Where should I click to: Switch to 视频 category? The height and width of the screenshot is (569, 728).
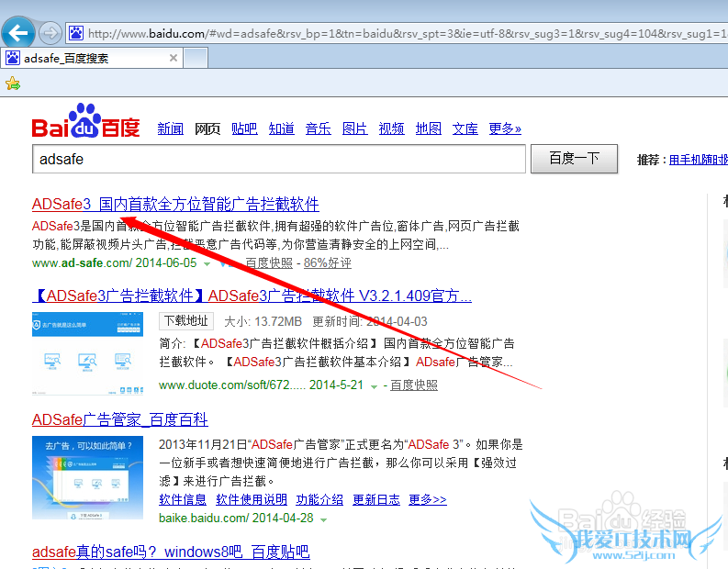coord(391,128)
